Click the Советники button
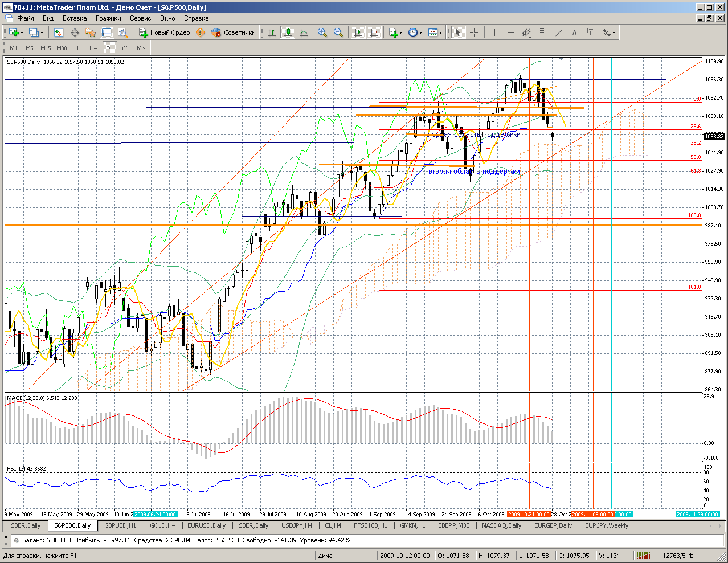Image resolution: width=728 pixels, height=563 pixels. [234, 32]
